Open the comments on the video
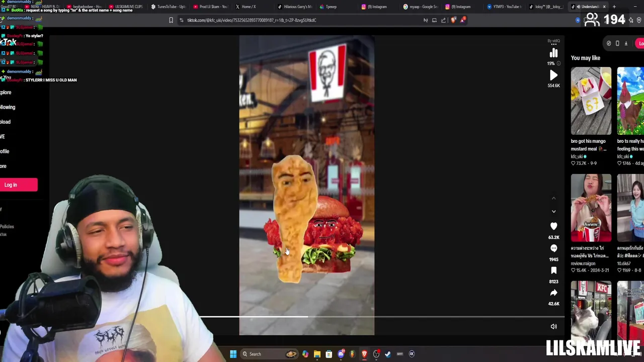 coord(553,248)
